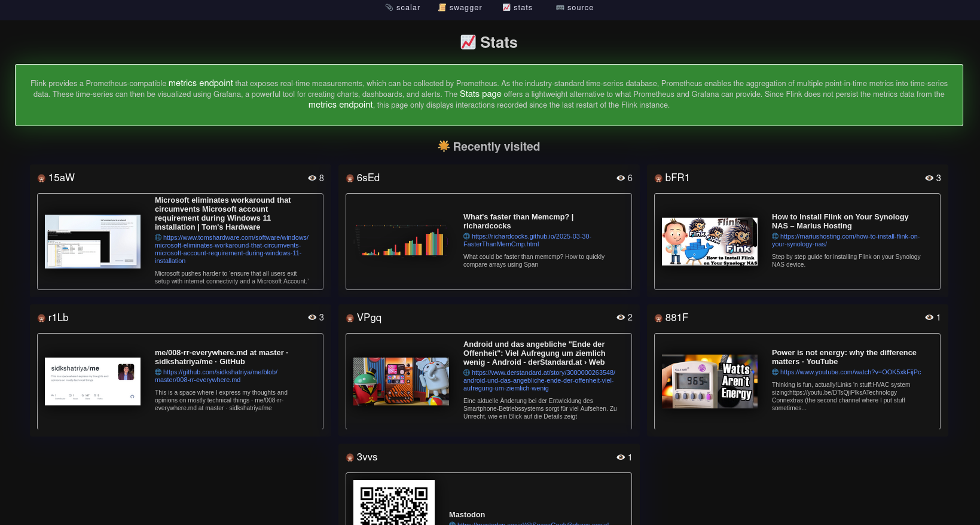This screenshot has height=525, width=980.
Task: Click the globe icon before derstandard URL
Action: (x=467, y=373)
